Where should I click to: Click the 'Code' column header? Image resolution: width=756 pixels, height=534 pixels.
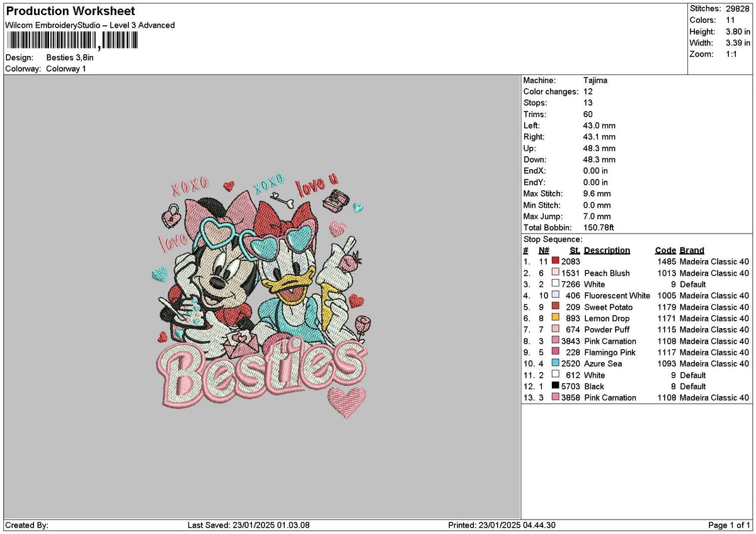click(x=665, y=250)
